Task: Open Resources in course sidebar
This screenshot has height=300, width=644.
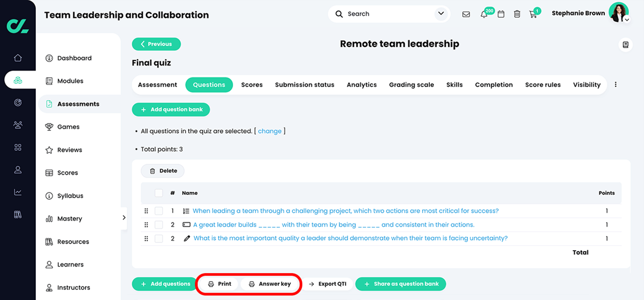Action: click(x=74, y=242)
